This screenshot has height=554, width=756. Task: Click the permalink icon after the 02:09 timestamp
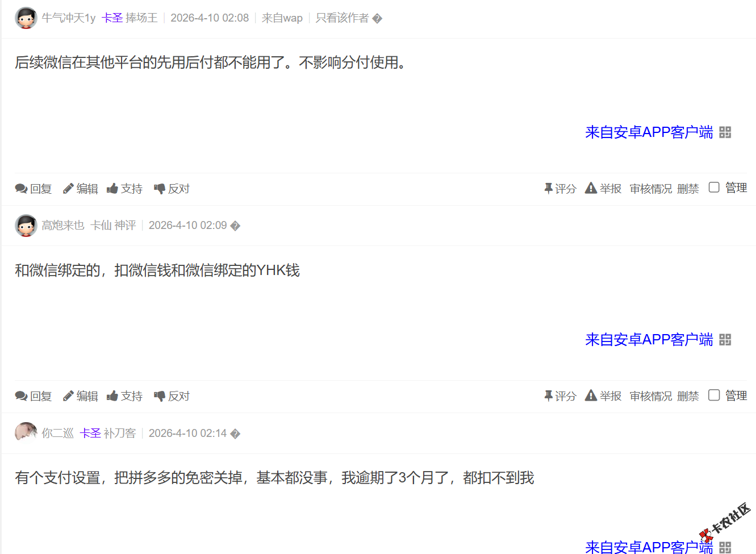tap(235, 225)
